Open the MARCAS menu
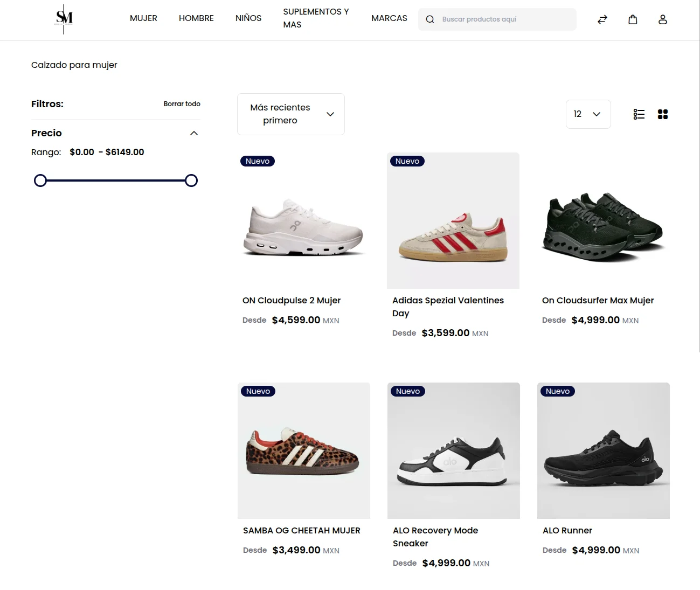Viewport: 700px width, 590px height. (x=389, y=18)
